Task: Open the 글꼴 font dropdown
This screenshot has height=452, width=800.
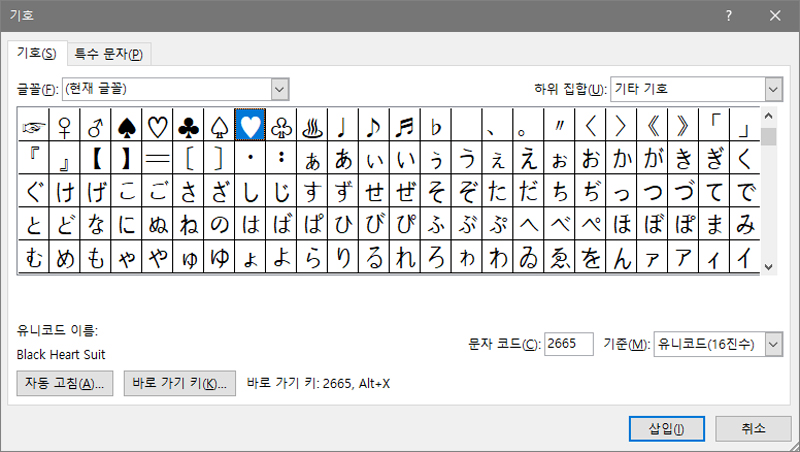Action: point(280,89)
